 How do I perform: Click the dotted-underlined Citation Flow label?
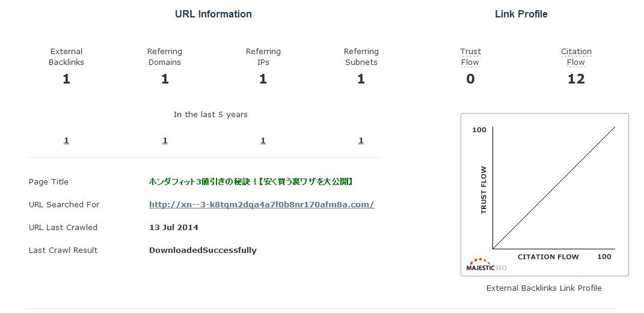[x=576, y=57]
